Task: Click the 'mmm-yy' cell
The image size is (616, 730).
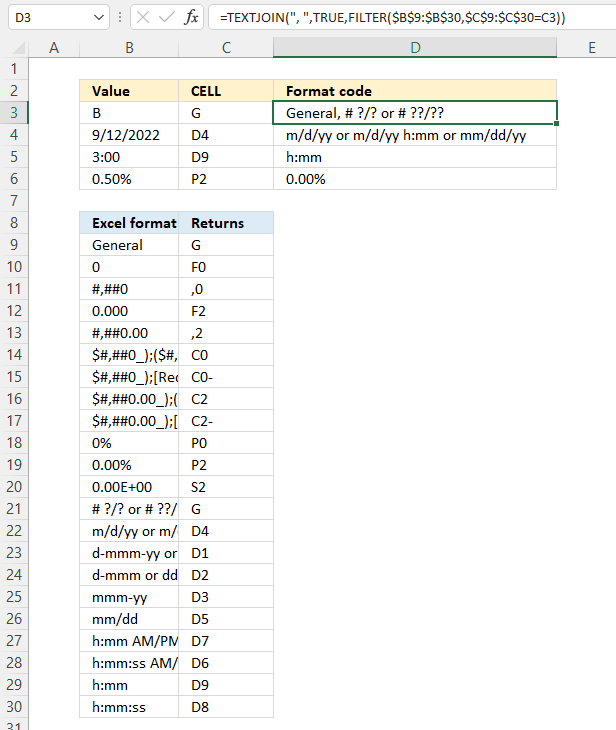Action: tap(129, 596)
